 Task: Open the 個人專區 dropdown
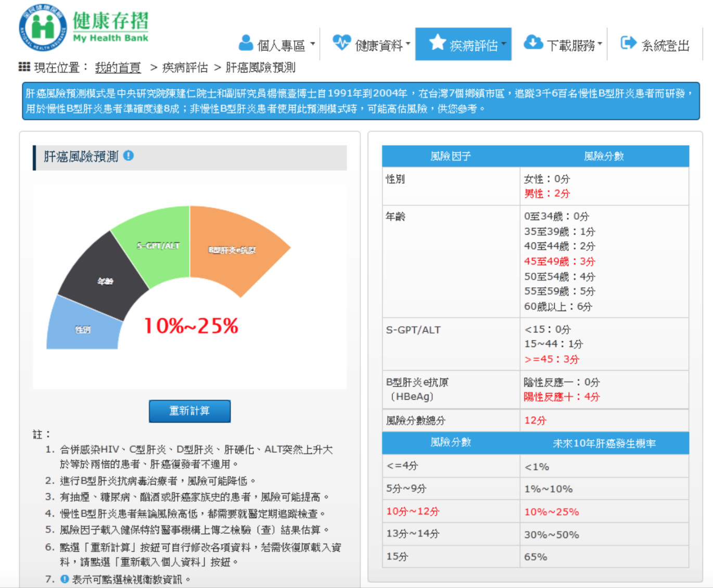(x=281, y=44)
